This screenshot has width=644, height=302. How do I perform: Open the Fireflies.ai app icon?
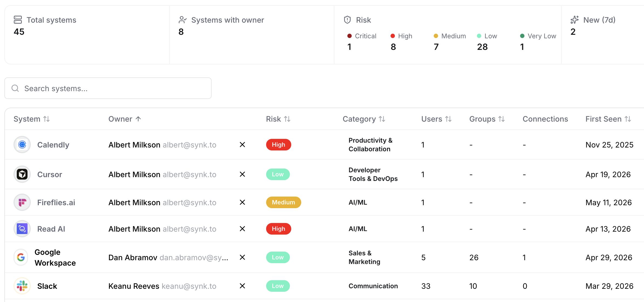click(x=22, y=203)
